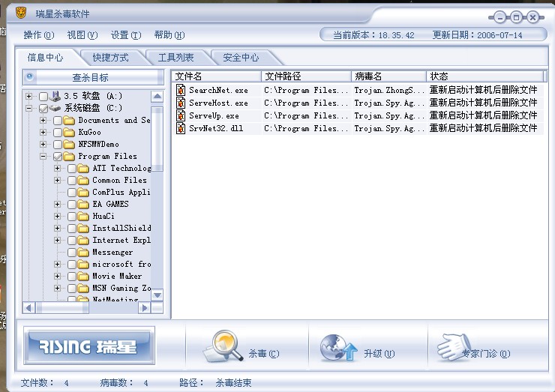Click the 状态 column header
The image size is (555, 392).
pos(485,76)
